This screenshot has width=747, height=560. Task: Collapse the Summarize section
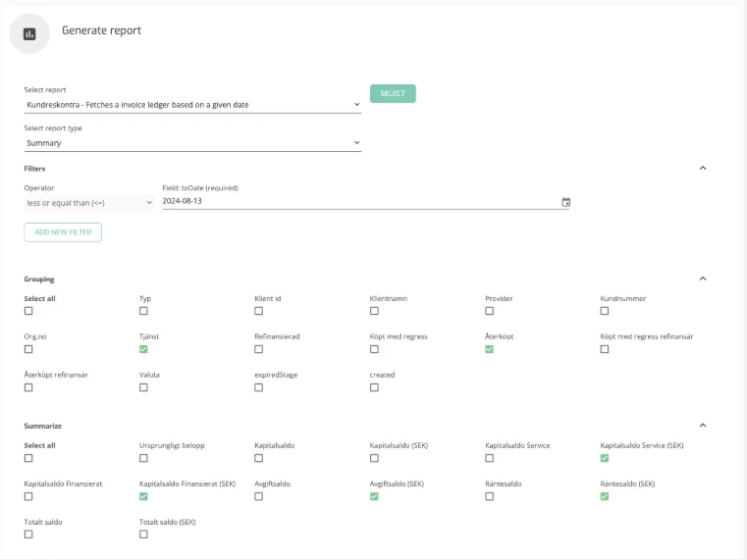[x=703, y=425]
